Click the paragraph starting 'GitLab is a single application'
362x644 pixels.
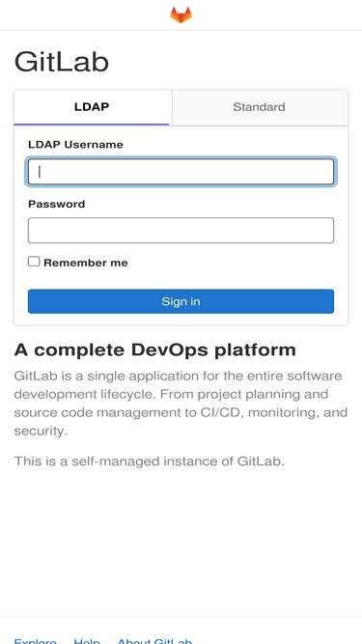(181, 404)
